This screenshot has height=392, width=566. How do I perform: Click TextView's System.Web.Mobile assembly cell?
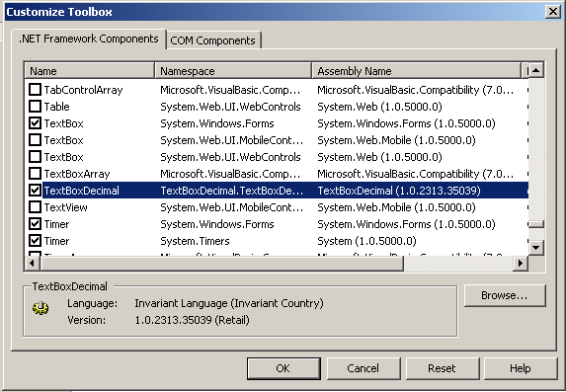[396, 207]
